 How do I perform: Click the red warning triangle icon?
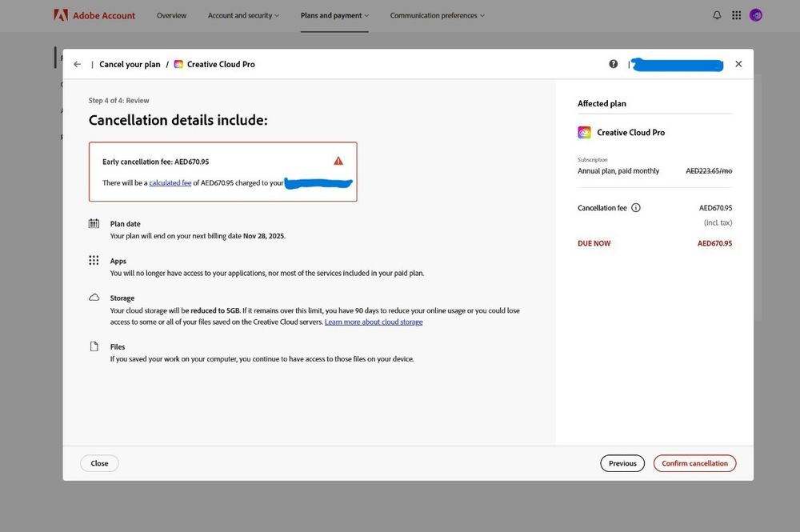(x=338, y=161)
